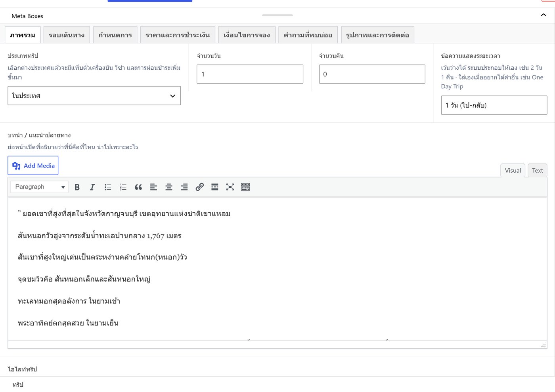555x392 pixels.
Task: Insert Read More tag
Action: click(215, 187)
